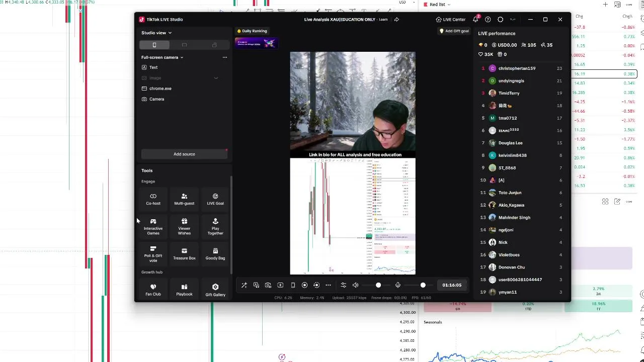This screenshot has height=362, width=644.
Task: Start a Poll & Gift vote
Action: (x=153, y=254)
